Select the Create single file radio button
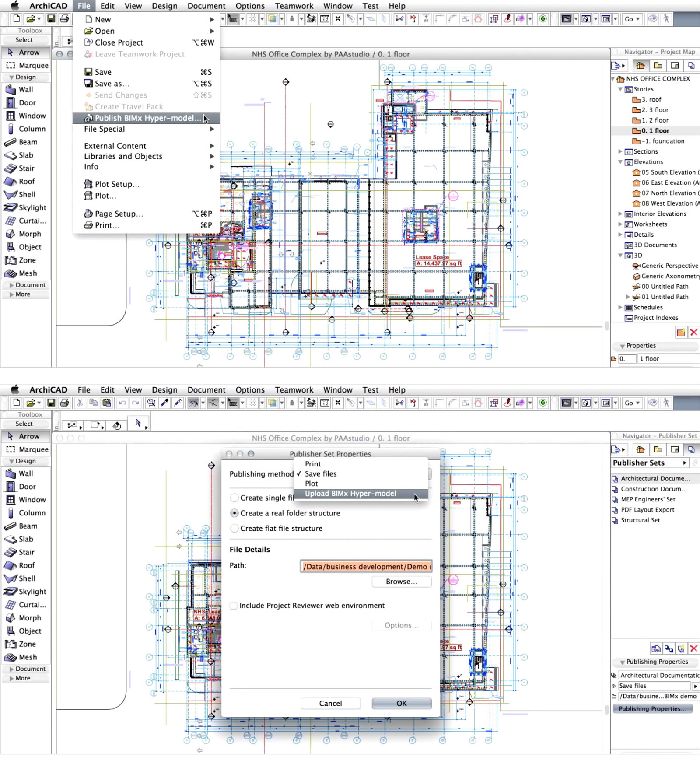The height and width of the screenshot is (757, 700). pyautogui.click(x=234, y=498)
